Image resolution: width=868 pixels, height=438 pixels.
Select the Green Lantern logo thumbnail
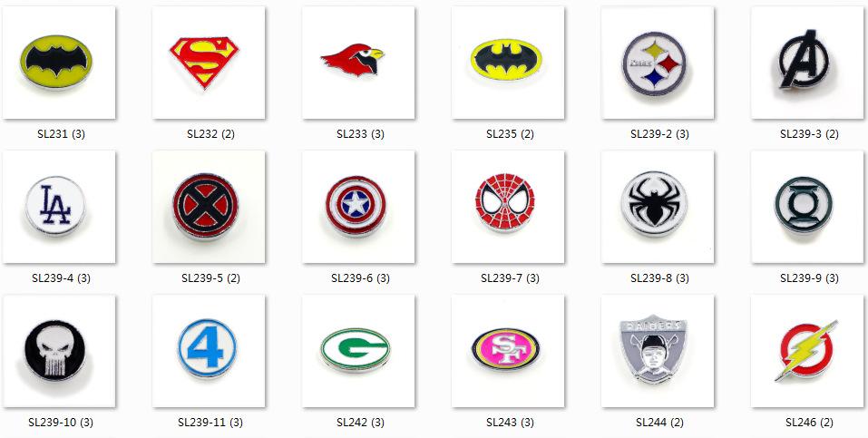[x=807, y=207]
